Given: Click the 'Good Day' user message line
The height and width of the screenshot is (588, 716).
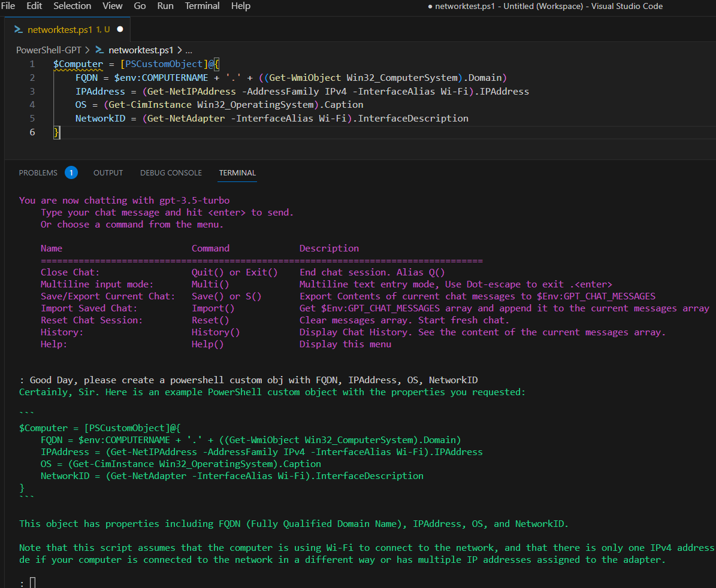Looking at the screenshot, I should click(249, 380).
